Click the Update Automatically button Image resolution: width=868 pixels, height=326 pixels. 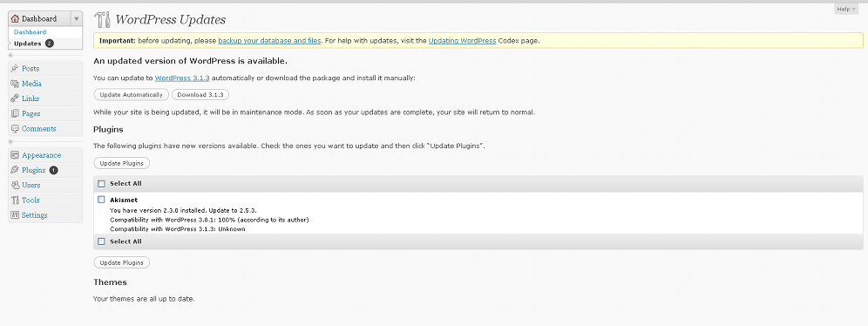[132, 95]
